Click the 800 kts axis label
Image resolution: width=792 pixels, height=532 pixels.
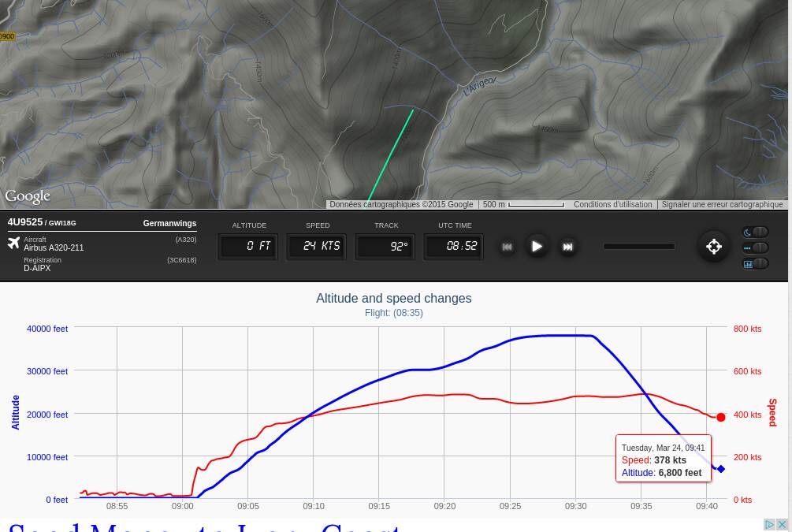coord(747,329)
